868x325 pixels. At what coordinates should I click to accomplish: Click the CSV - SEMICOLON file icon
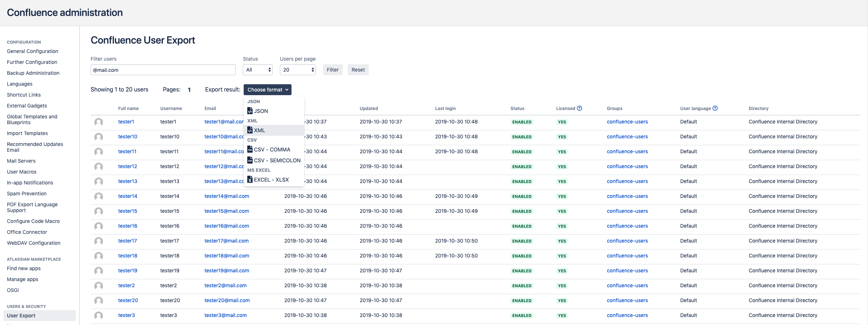pos(250,160)
